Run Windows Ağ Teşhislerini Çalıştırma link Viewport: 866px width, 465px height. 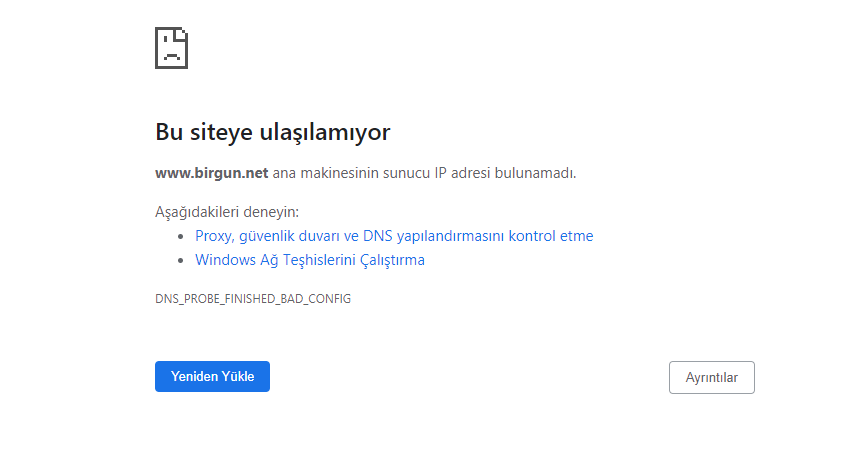pyautogui.click(x=310, y=260)
